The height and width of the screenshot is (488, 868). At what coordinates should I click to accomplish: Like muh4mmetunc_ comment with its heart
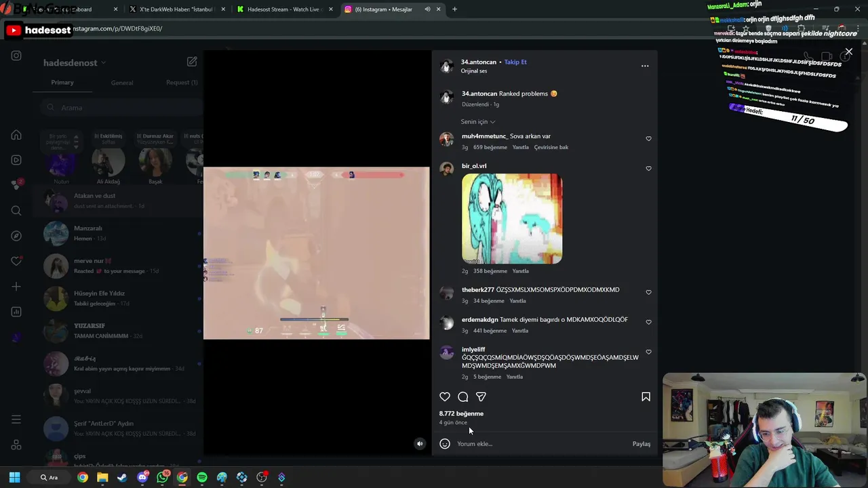tap(648, 139)
